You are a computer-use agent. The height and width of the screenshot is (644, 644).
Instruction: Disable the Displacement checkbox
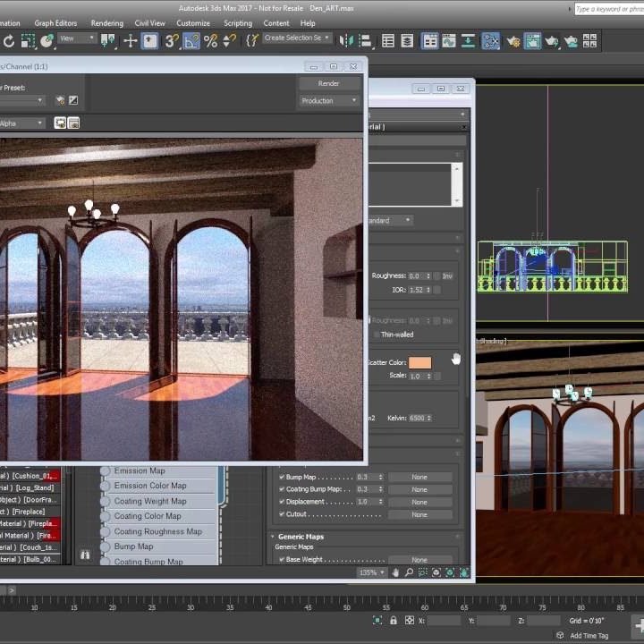(x=282, y=502)
